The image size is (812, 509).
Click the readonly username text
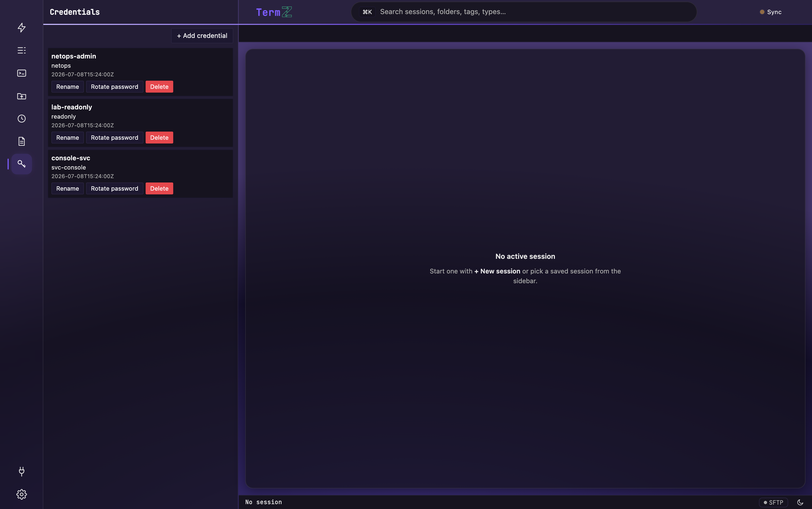pos(64,116)
